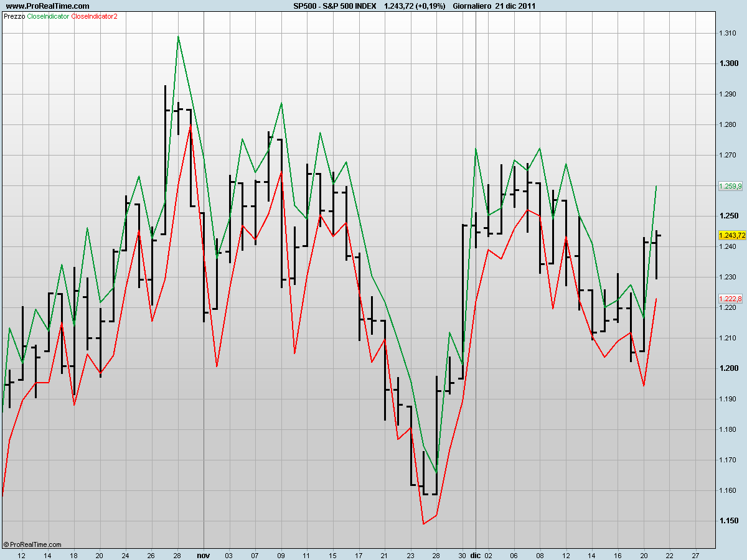Click the 1.210 price axis label
This screenshot has width=747, height=560.
[728, 338]
